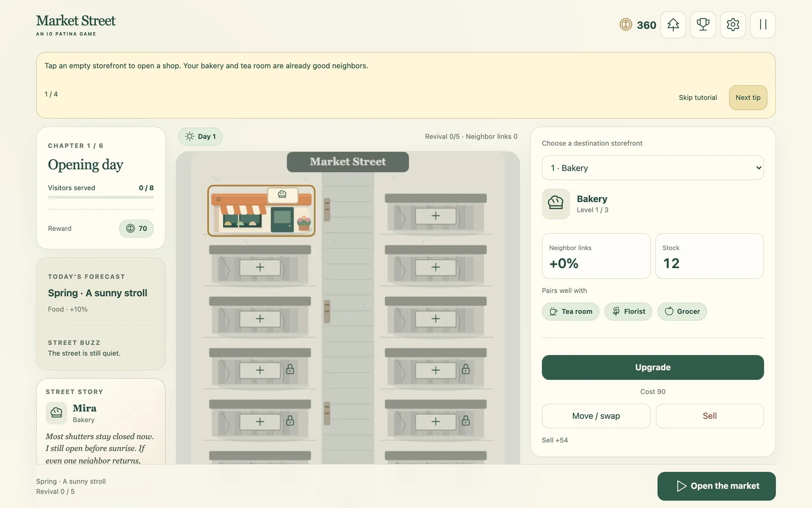This screenshot has width=812, height=508.
Task: Click the 'Spring · A sunny stroll' forecast heading
Action: [x=98, y=293]
